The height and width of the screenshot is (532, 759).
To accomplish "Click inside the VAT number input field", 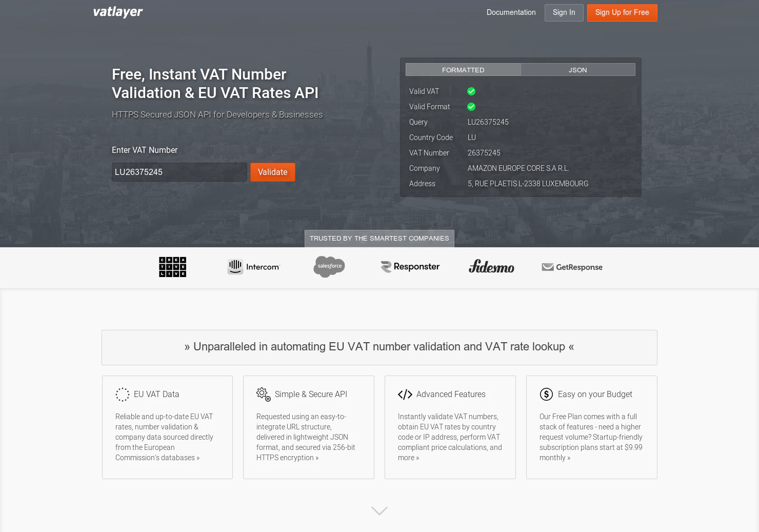I will (179, 172).
